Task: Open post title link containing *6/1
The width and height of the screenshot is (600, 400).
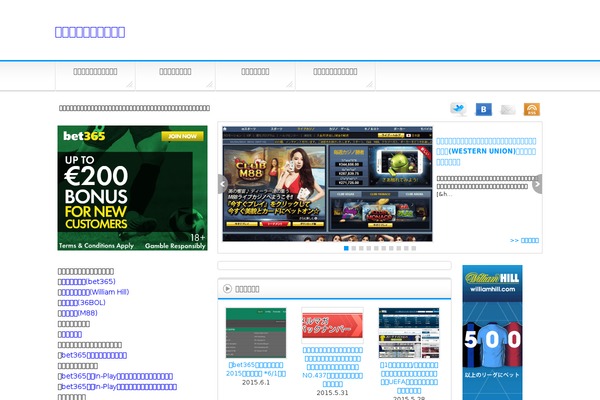Action: tap(256, 369)
